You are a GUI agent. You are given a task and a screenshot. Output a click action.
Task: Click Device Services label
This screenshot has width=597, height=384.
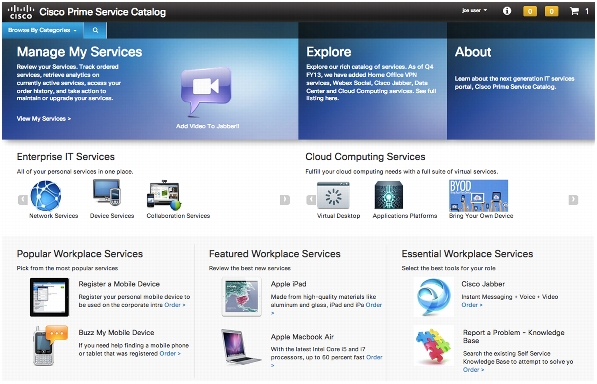112,216
